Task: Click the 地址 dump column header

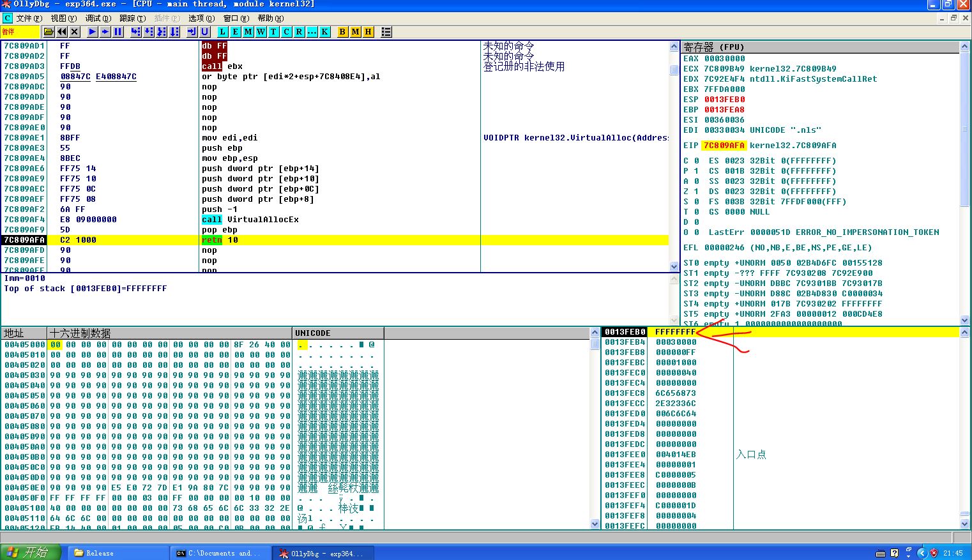Action: click(x=24, y=333)
